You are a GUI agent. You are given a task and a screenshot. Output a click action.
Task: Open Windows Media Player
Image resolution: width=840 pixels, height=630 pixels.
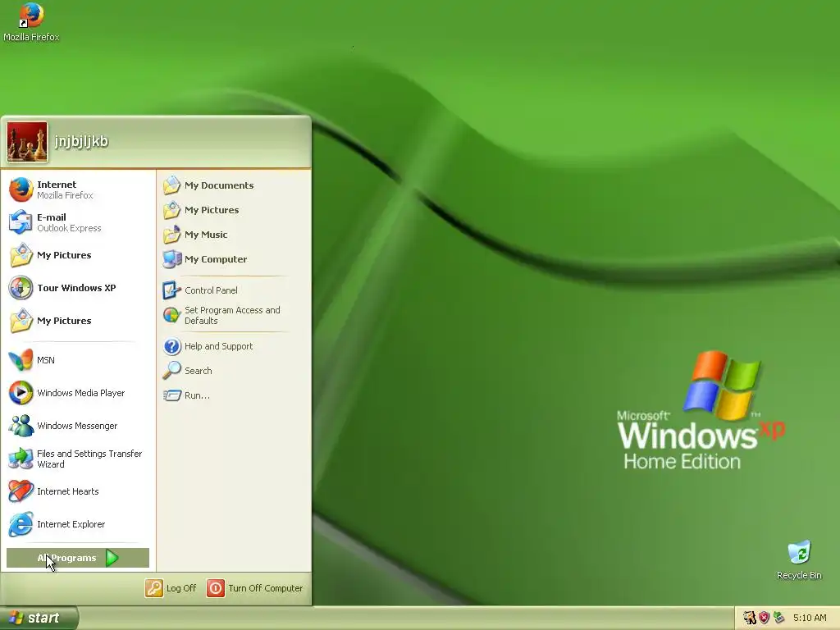pyautogui.click(x=80, y=393)
